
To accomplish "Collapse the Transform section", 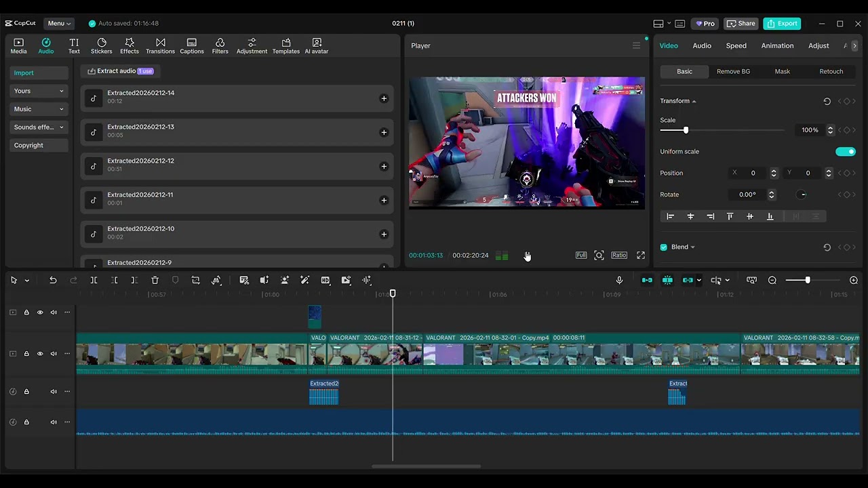I will tap(694, 102).
